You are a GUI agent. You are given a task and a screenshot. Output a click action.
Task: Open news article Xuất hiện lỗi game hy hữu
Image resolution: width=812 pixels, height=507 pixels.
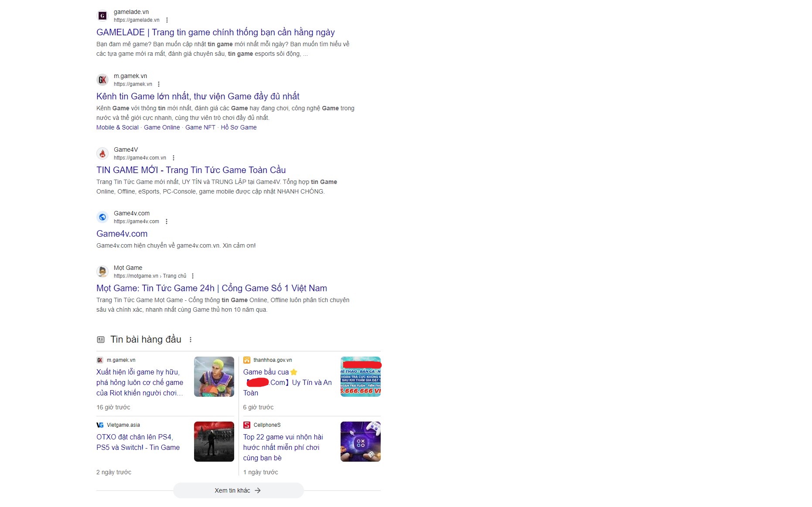(x=140, y=382)
